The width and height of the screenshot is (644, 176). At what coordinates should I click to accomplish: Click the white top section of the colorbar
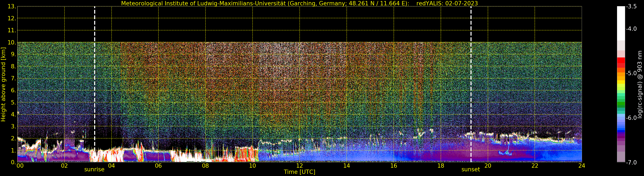point(621,23)
